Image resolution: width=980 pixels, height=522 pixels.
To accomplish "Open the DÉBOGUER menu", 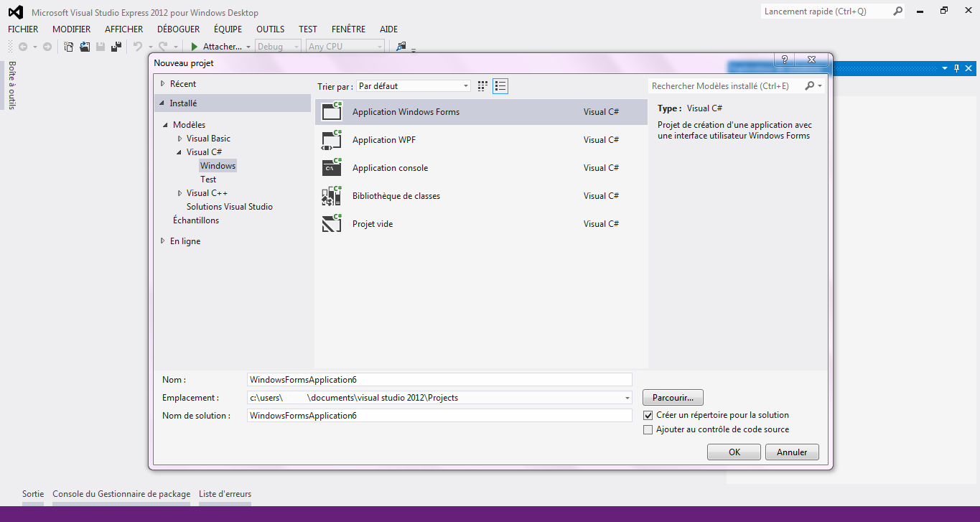I will 179,29.
